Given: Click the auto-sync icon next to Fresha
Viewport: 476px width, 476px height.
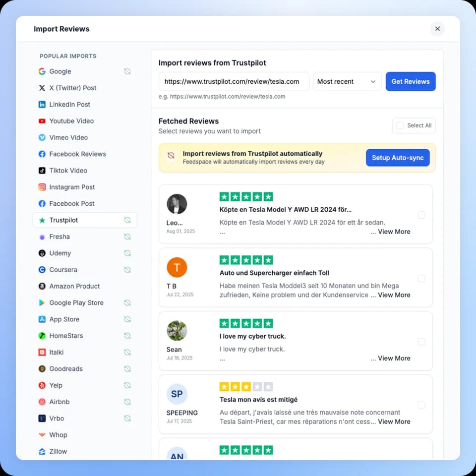Looking at the screenshot, I should 127,237.
